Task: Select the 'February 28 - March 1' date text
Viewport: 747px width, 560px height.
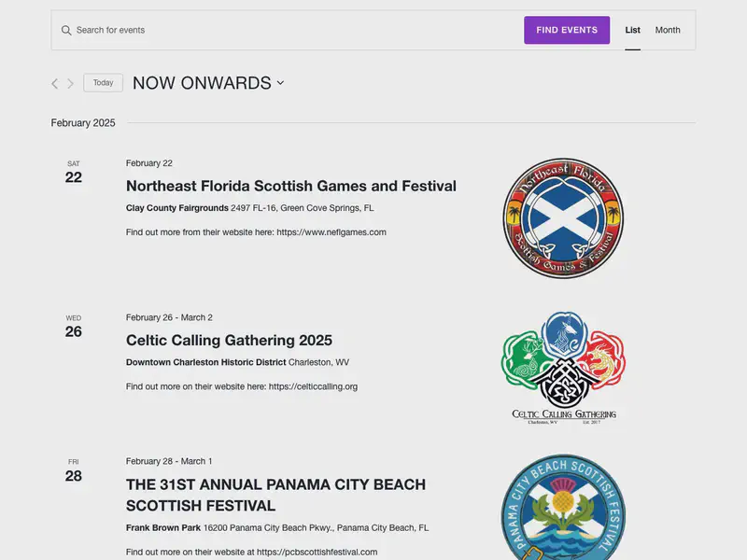Action: [169, 461]
